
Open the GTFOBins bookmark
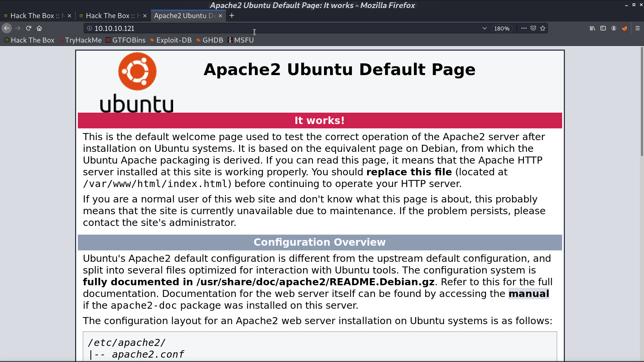coord(125,40)
